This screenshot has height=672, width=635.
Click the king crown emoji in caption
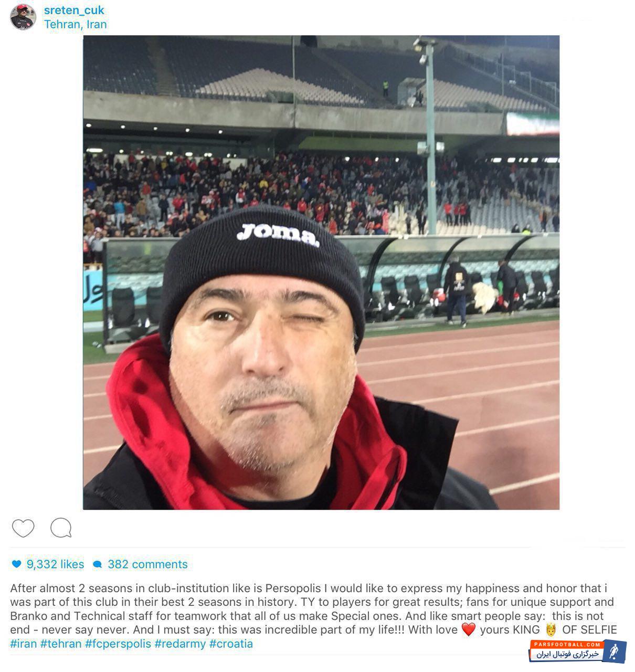551,629
